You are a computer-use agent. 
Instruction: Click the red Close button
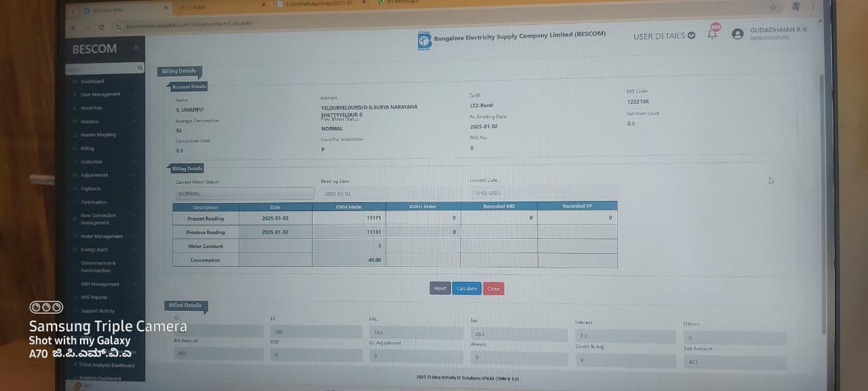[x=493, y=288]
